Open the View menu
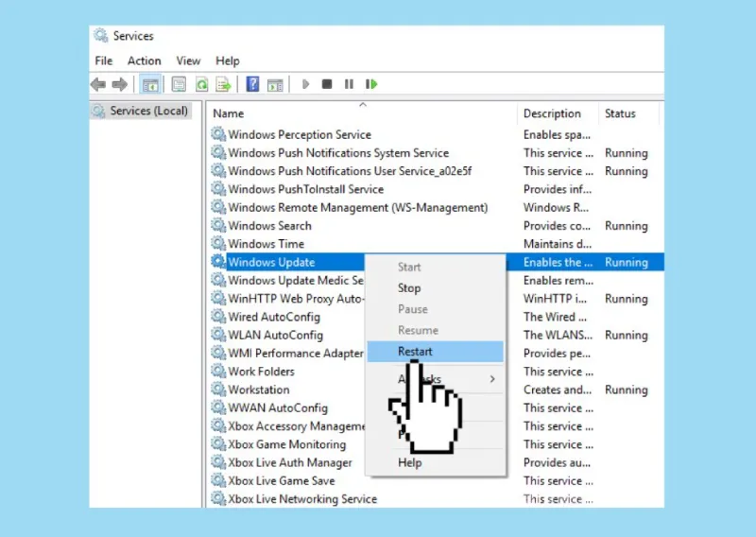The width and height of the screenshot is (756, 537). pyautogui.click(x=188, y=61)
